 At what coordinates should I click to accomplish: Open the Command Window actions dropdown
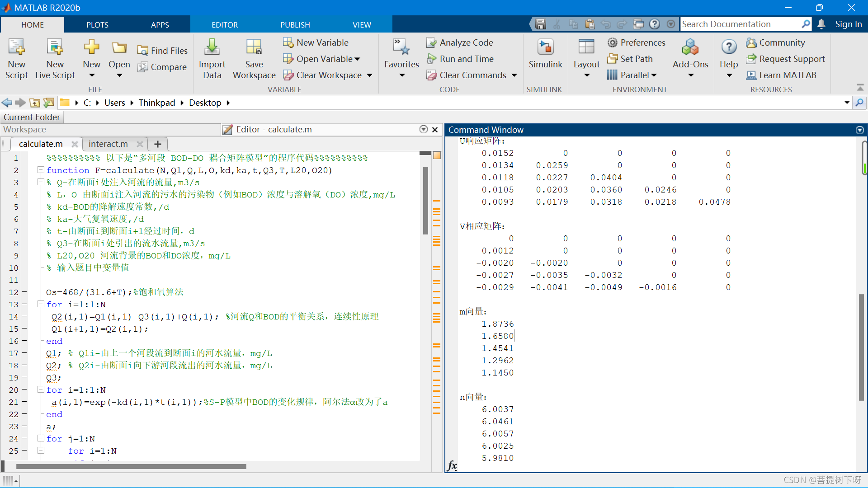[859, 130]
